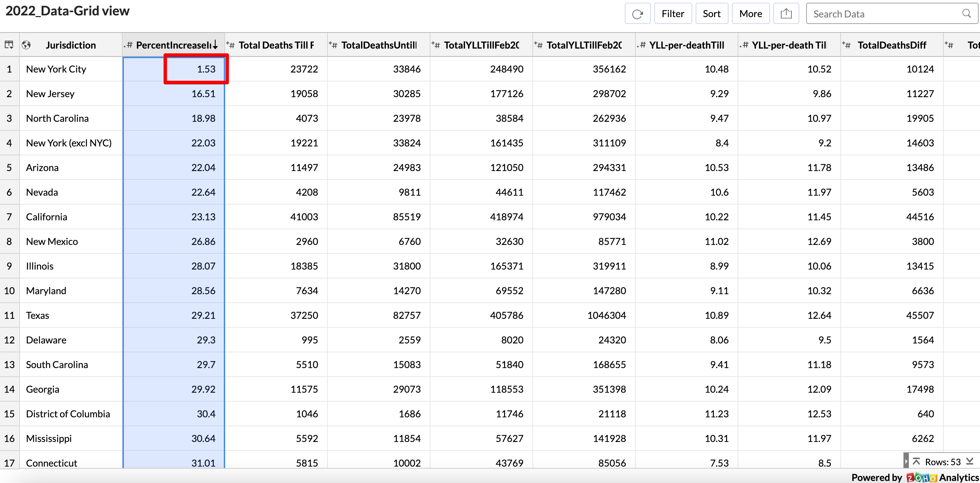Select the New York (excl NYC) cell

click(71, 143)
